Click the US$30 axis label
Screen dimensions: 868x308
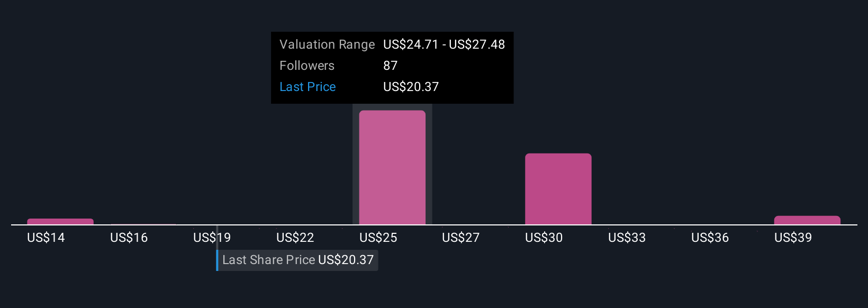tap(544, 238)
